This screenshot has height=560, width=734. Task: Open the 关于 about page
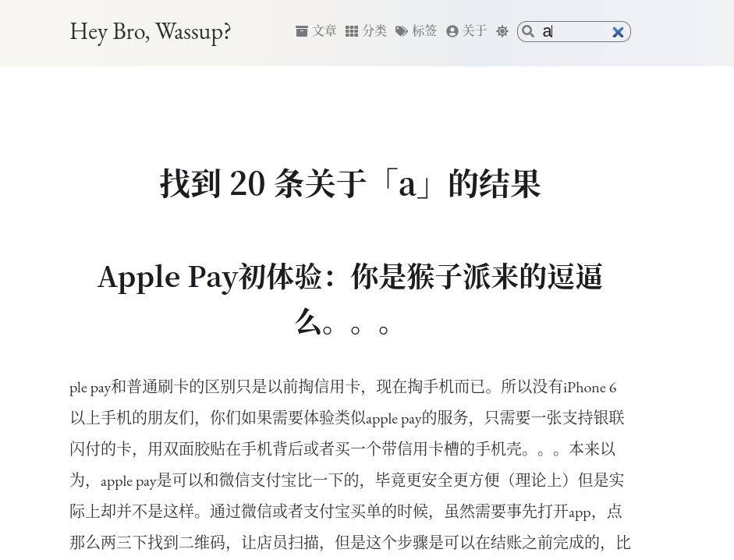tap(474, 31)
